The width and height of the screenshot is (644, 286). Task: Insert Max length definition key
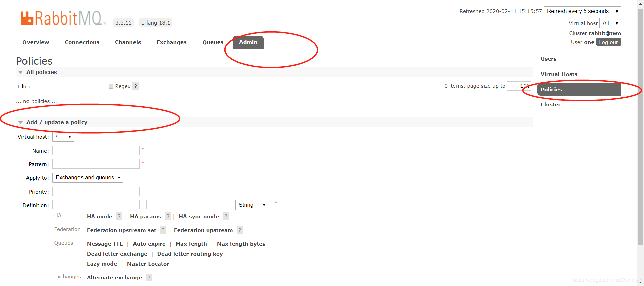click(x=191, y=244)
